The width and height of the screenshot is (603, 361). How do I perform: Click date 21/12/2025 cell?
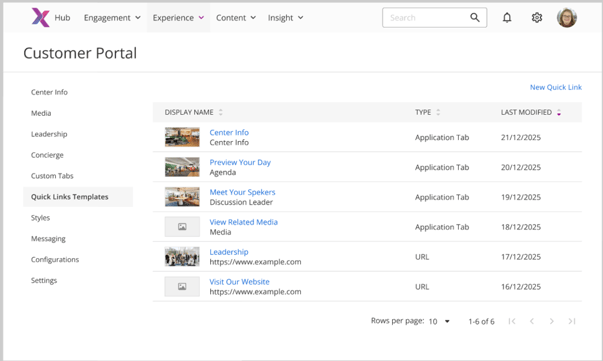[521, 137]
